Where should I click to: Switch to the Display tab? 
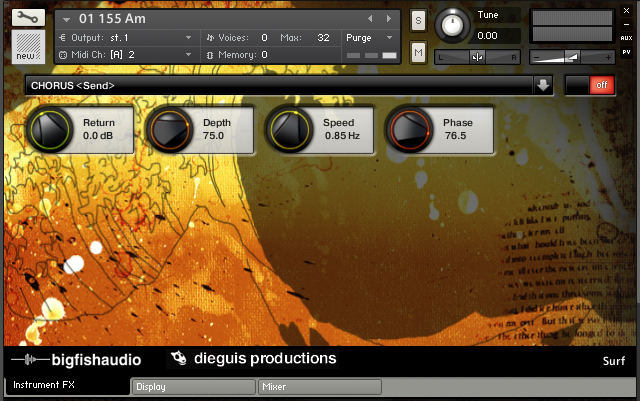193,387
